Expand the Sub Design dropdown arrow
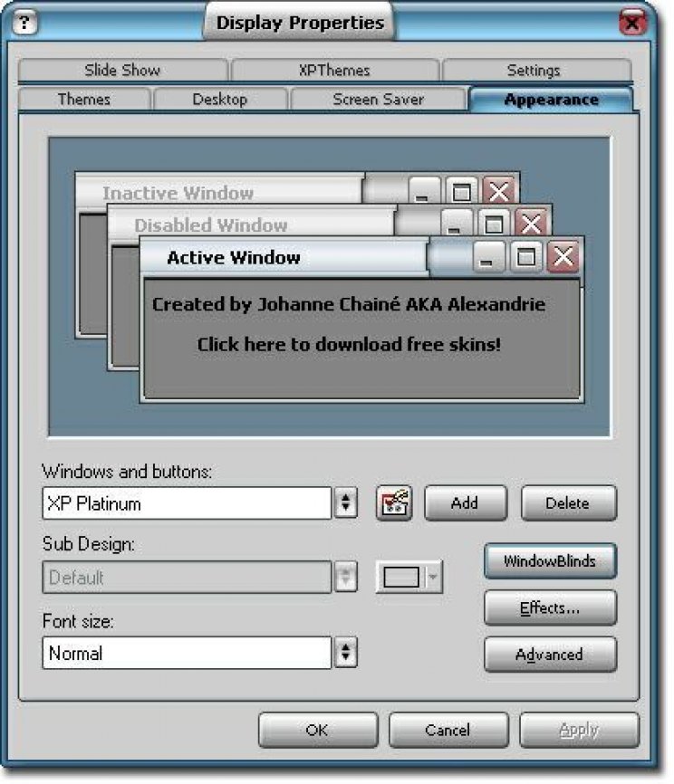 click(345, 577)
